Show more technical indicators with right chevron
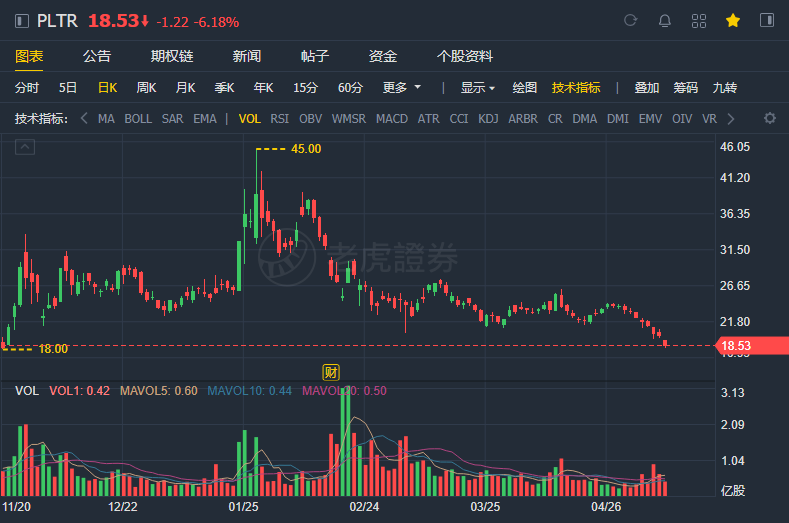The height and width of the screenshot is (523, 789). (731, 119)
